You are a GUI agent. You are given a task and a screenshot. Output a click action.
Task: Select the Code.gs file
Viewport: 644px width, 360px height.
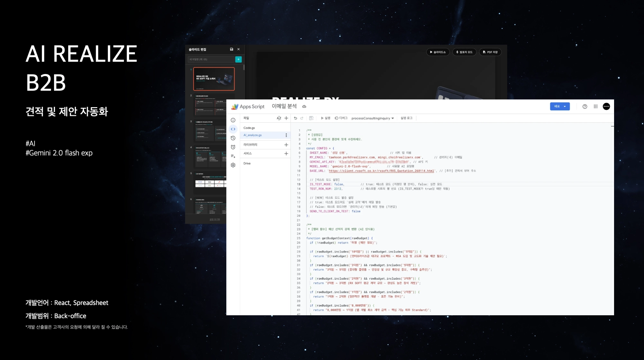tap(249, 128)
